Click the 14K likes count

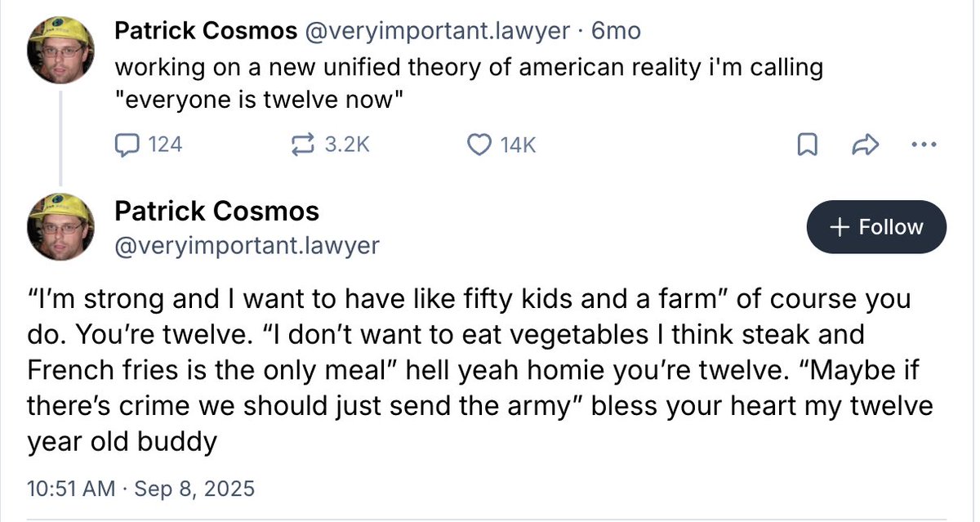point(518,145)
